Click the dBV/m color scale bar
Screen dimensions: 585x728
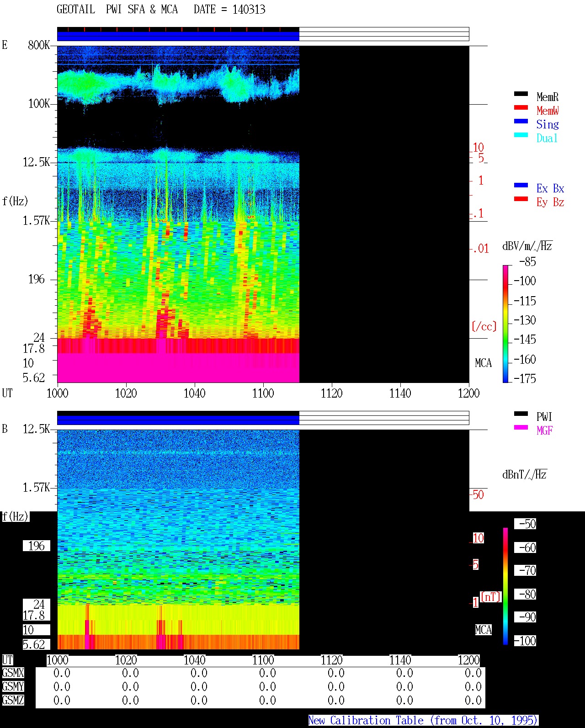(x=505, y=324)
